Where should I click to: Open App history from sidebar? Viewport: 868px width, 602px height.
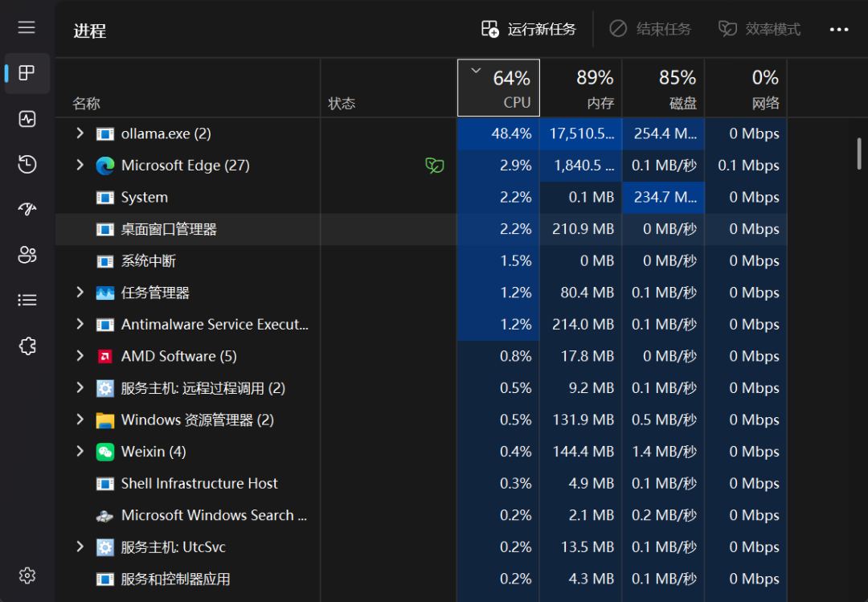coord(27,165)
